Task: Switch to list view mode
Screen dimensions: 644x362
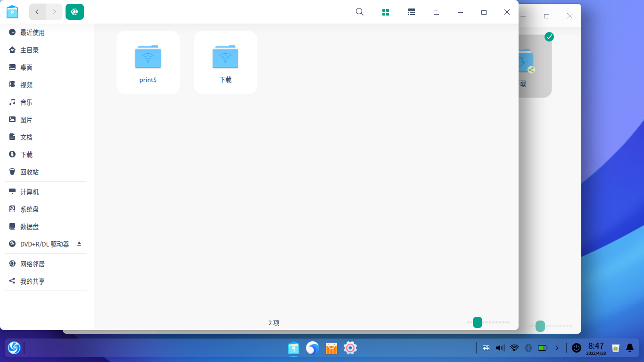Action: [x=411, y=12]
